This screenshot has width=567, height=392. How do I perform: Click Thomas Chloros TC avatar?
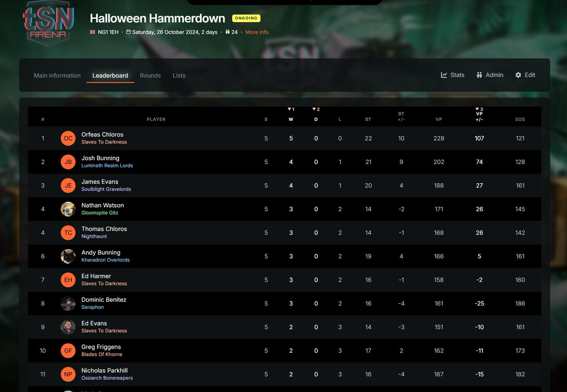pos(68,233)
